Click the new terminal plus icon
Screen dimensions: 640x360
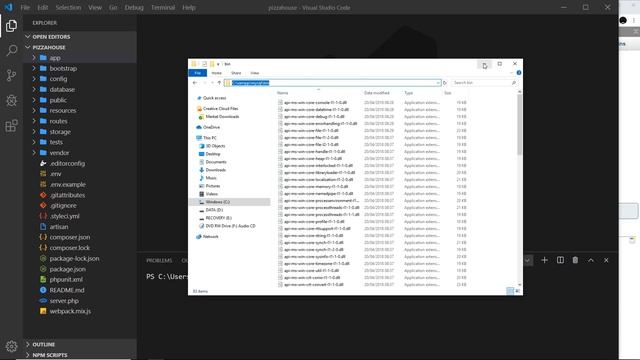544,260
